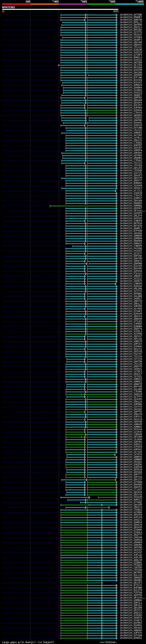Screen dimensions: 146x644
Task: Select hit label UniRef100_B7FK88
Action: (x=131, y=231)
